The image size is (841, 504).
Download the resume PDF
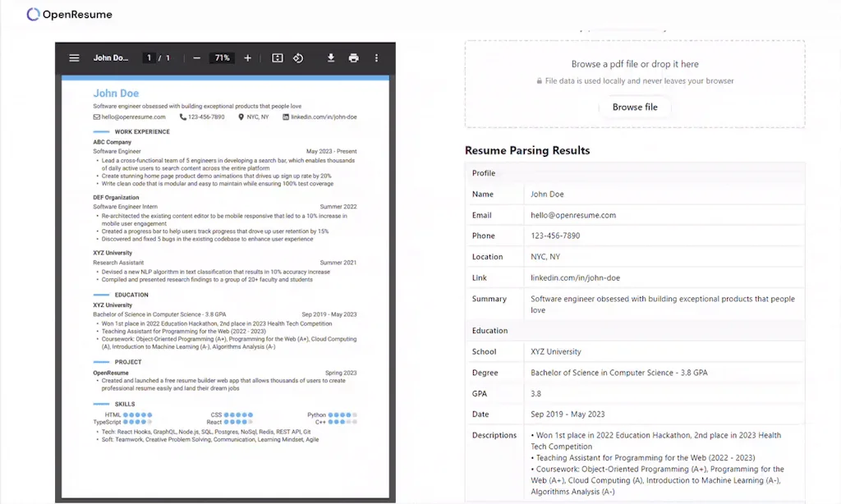pyautogui.click(x=331, y=57)
